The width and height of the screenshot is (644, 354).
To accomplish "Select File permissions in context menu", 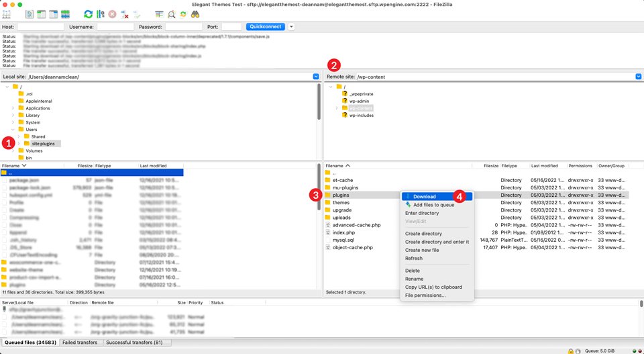I will (x=425, y=295).
